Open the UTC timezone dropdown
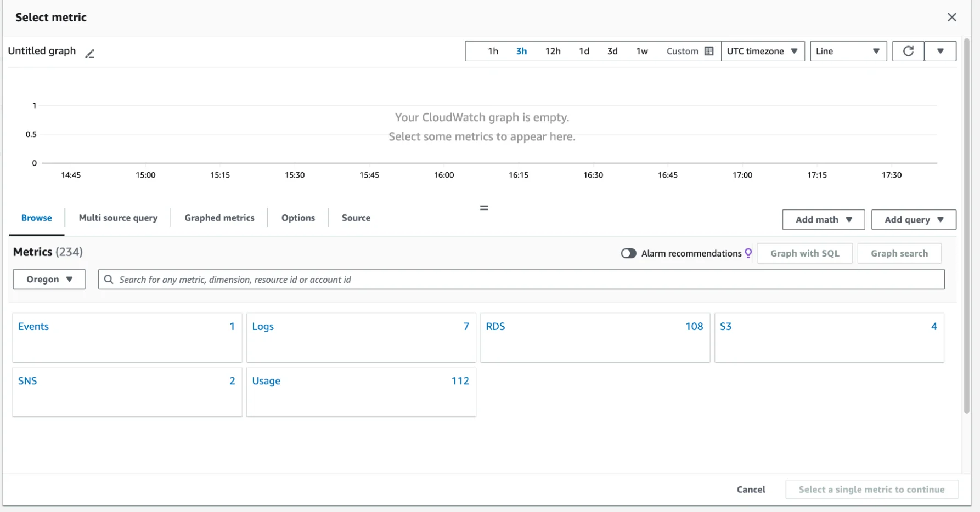 point(763,51)
